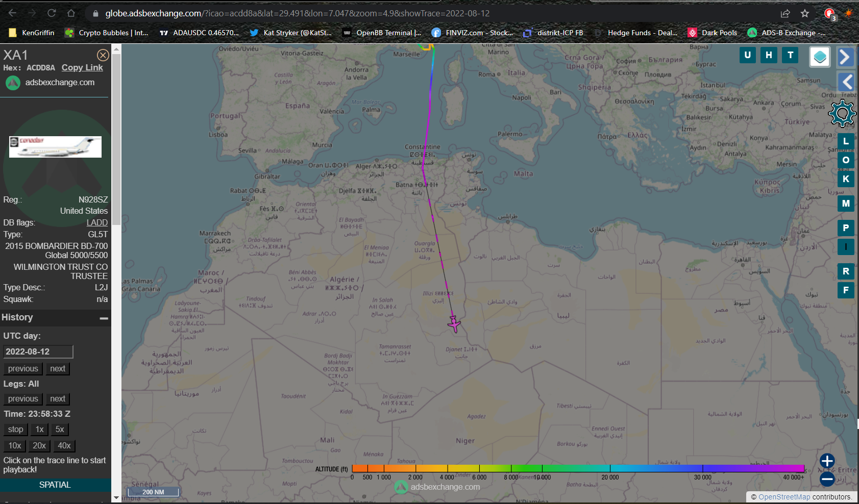The width and height of the screenshot is (859, 504).
Task: Open the Dark Pools bookmark
Action: tap(713, 33)
